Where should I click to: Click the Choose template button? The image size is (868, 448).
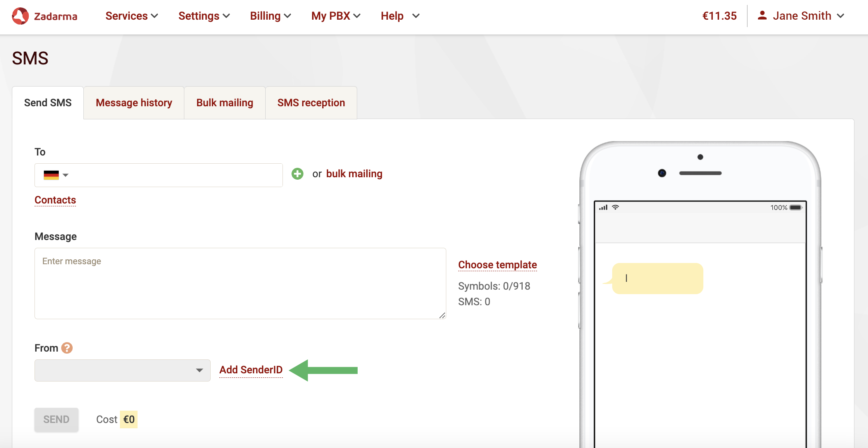click(x=497, y=265)
